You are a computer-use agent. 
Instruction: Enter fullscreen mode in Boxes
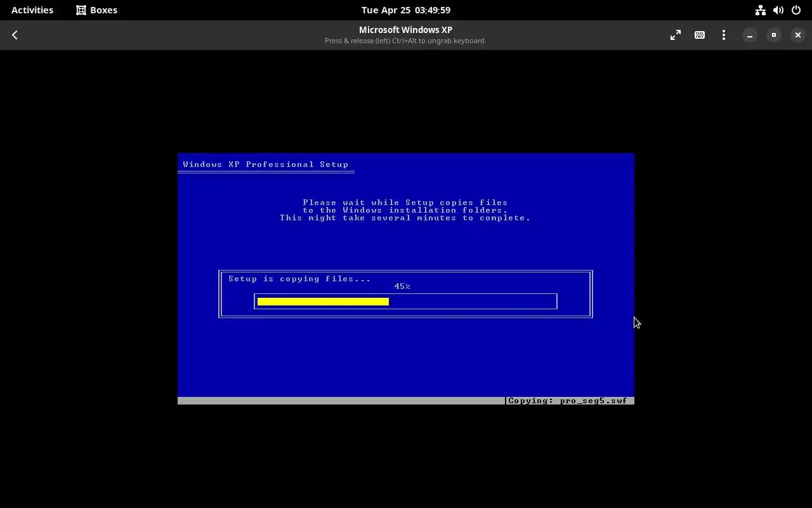(676, 35)
